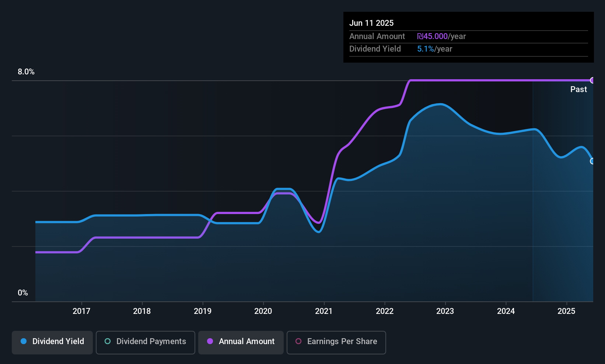Image resolution: width=605 pixels, height=364 pixels.
Task: Click the ₪45.000/year annual amount value
Action: pyautogui.click(x=441, y=36)
